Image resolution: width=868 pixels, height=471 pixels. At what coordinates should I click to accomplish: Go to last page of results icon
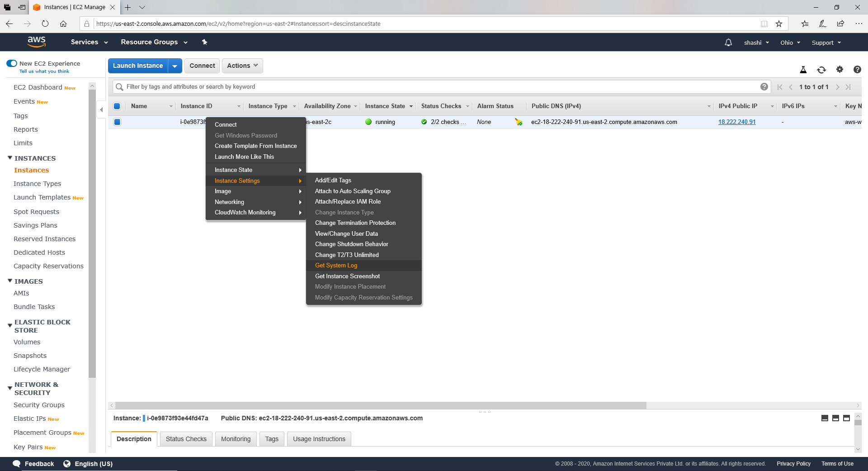tap(848, 87)
